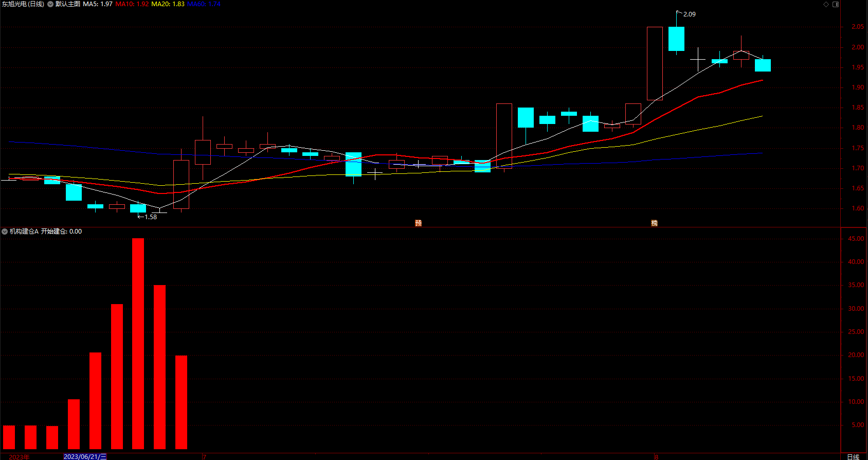Click the 机构建仓A indicator name
This screenshot has width=868, height=460.
24,232
